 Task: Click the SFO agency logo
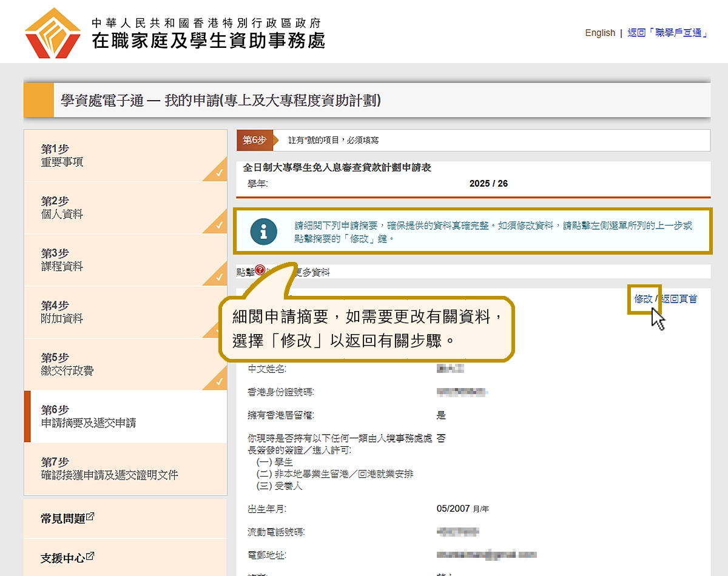tap(53, 33)
